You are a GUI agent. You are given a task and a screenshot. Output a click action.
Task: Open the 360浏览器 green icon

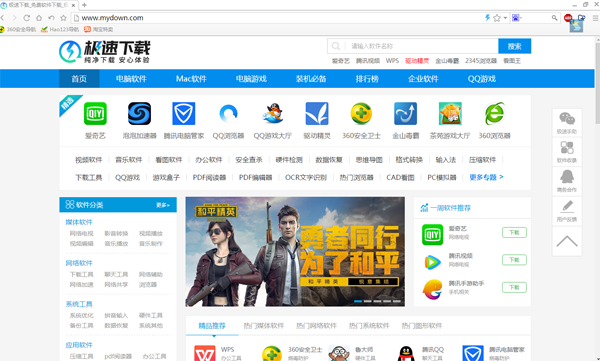pos(494,114)
